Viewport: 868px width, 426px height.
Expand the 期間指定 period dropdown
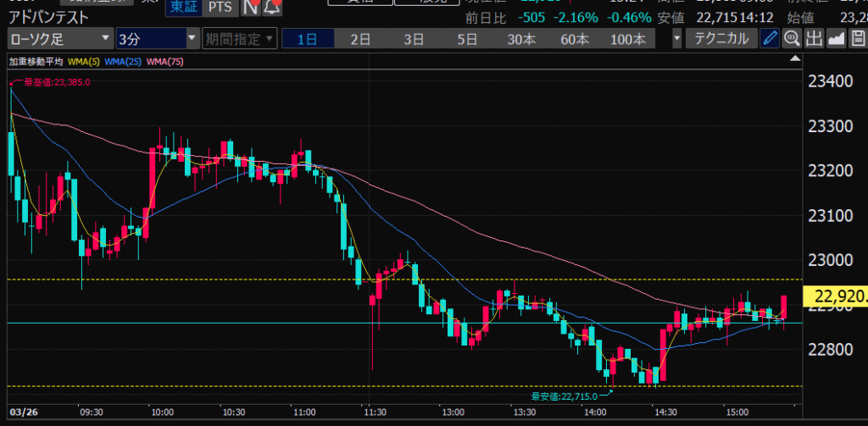pos(240,39)
